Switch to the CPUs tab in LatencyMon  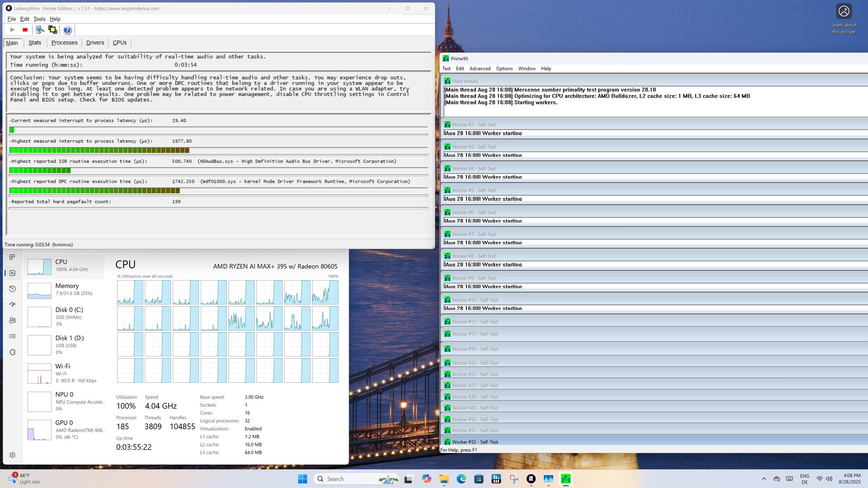[120, 42]
